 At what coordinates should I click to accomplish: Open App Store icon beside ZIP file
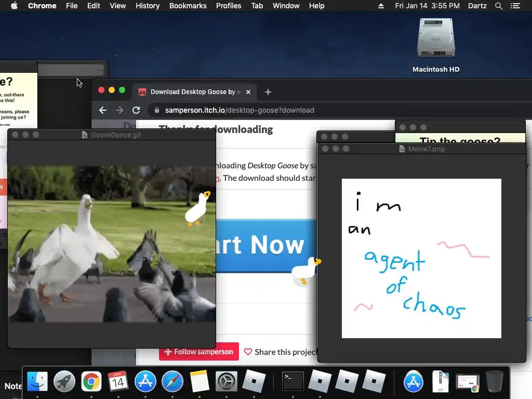[x=413, y=381]
